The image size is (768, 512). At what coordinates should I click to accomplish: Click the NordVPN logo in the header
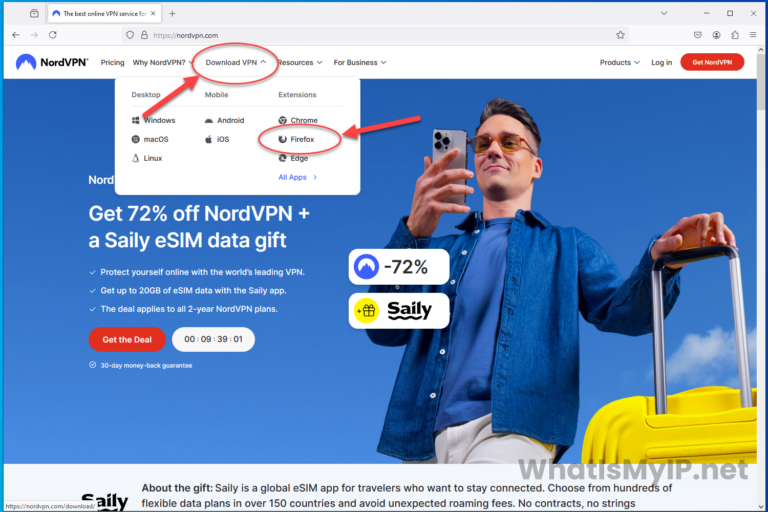tap(52, 62)
